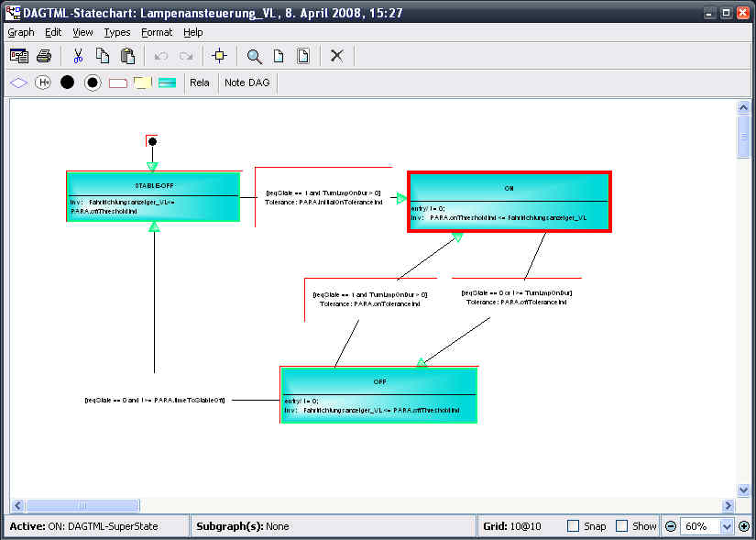Enable the Snap checkbox
The height and width of the screenshot is (540, 756).
573,526
